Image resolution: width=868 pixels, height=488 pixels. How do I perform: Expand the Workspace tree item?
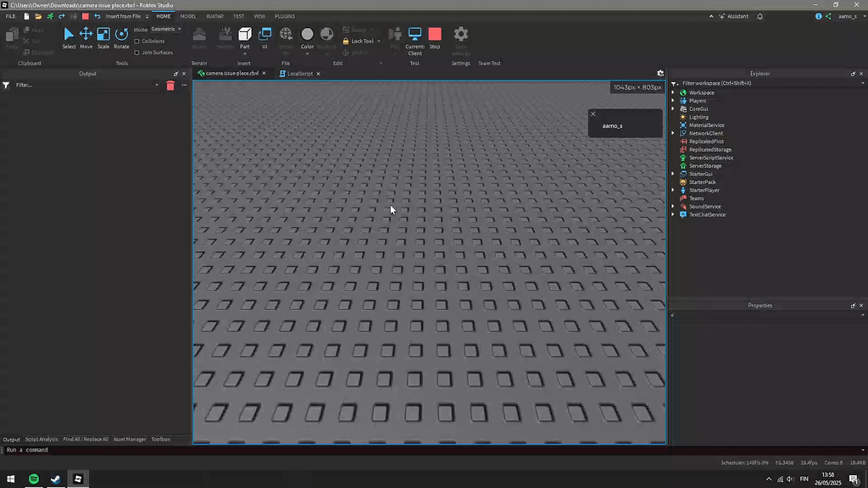(x=672, y=92)
